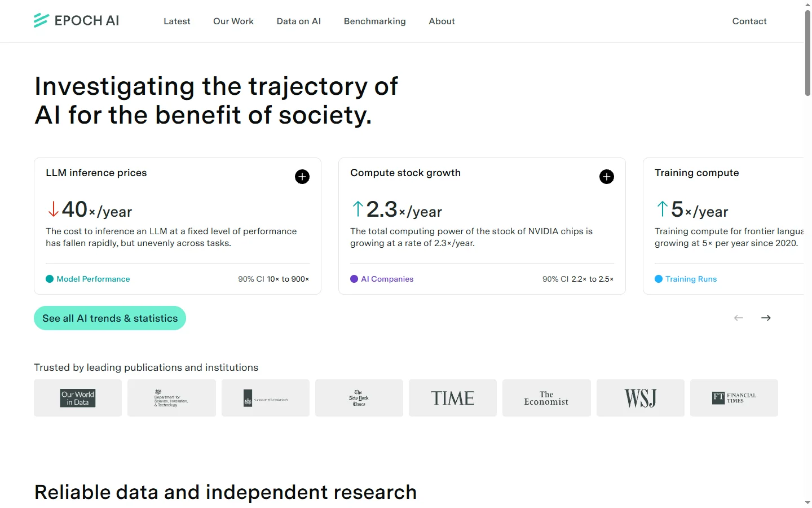Click the Financial Times logo
Image resolution: width=812 pixels, height=508 pixels.
pyautogui.click(x=734, y=398)
